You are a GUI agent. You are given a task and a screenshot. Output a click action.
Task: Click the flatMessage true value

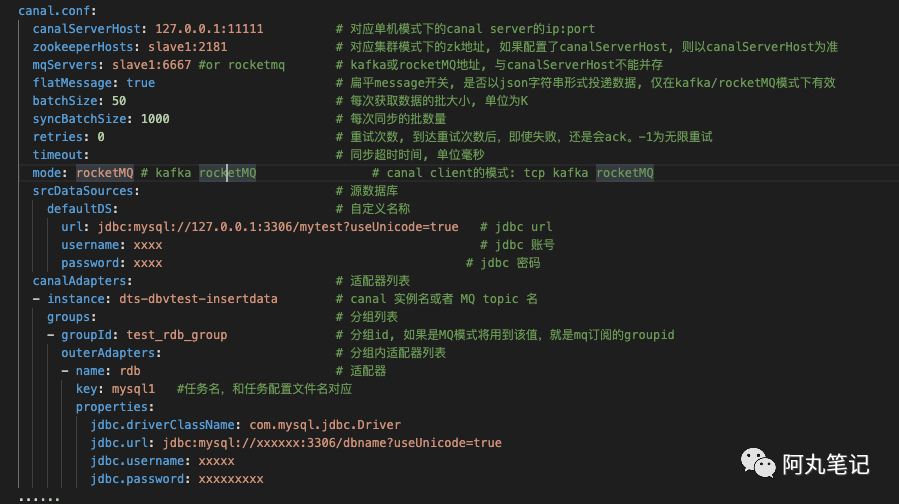click(140, 83)
